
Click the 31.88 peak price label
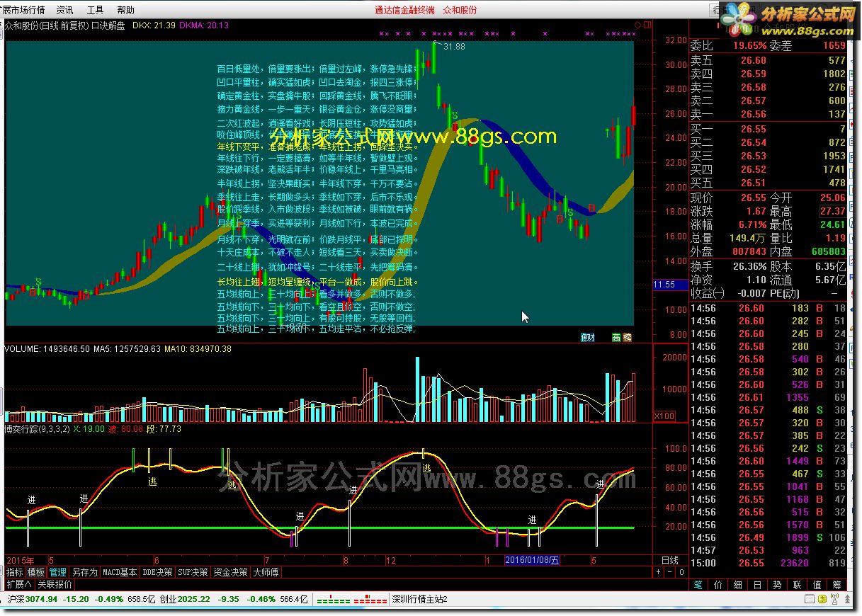pyautogui.click(x=454, y=47)
